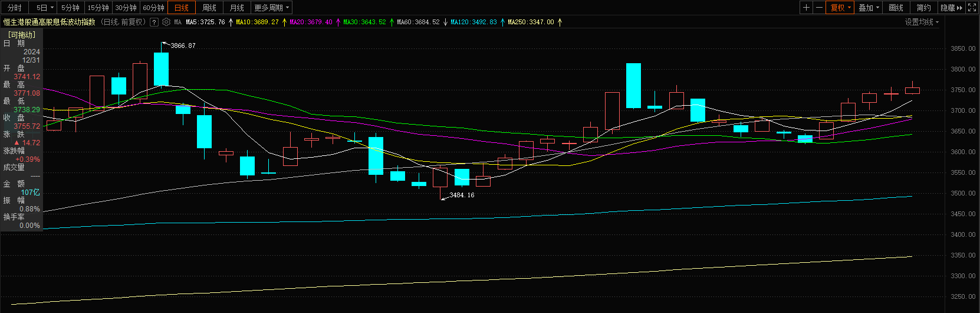980x313 pixels.
Task: Switch to the 分时 intraday tab
Action: (x=15, y=8)
